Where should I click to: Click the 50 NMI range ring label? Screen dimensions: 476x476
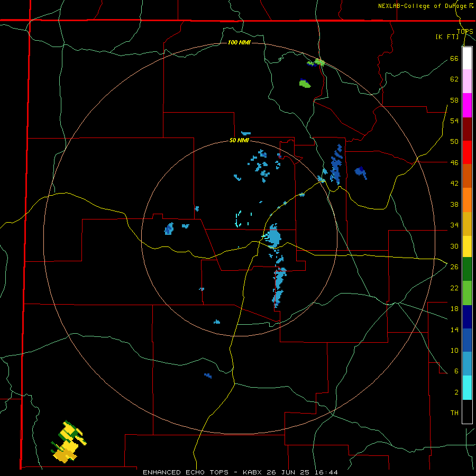(x=239, y=140)
